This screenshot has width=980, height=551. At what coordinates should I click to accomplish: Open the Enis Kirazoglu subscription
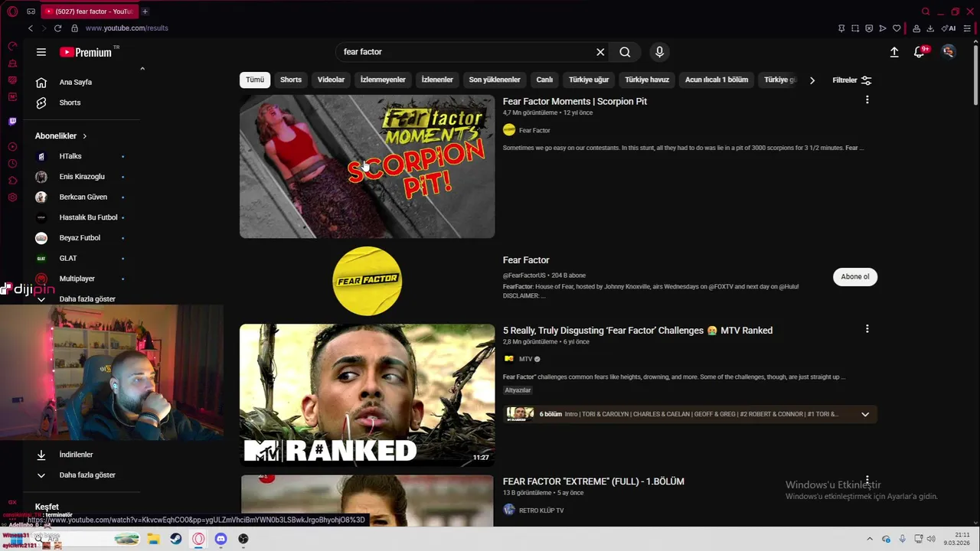(x=82, y=177)
